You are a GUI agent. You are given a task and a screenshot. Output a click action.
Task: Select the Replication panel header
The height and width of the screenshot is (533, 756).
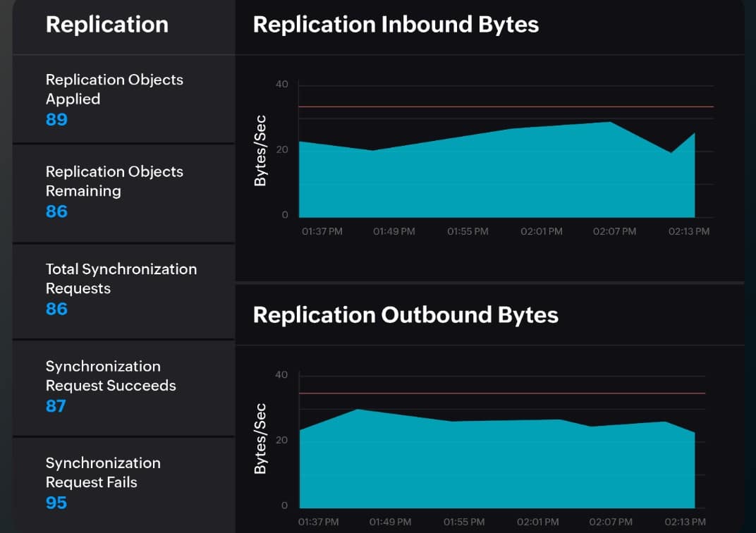coord(107,25)
